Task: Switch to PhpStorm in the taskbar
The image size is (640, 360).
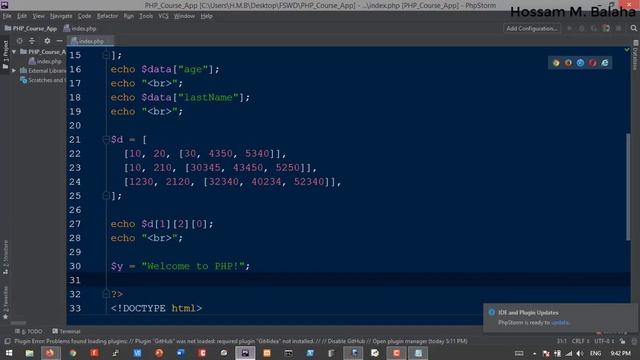Action: 245,353
